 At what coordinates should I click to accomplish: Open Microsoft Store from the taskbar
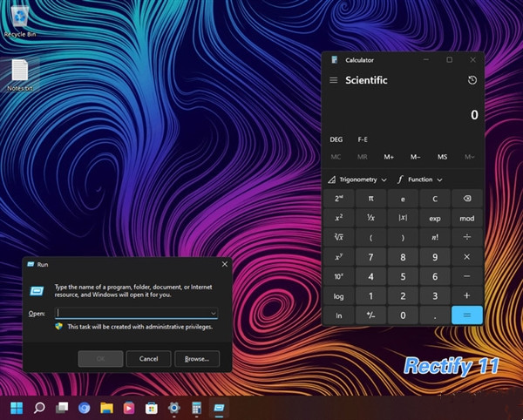[152, 407]
